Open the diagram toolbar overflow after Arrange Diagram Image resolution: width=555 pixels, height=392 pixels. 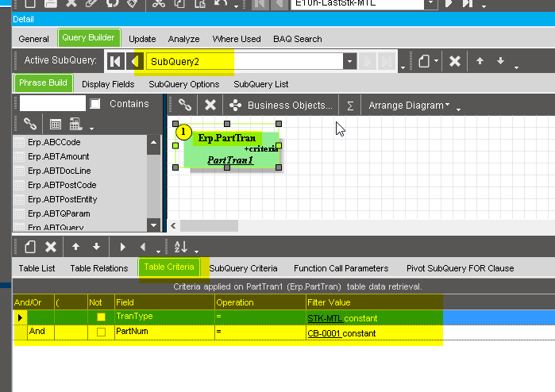(458, 110)
